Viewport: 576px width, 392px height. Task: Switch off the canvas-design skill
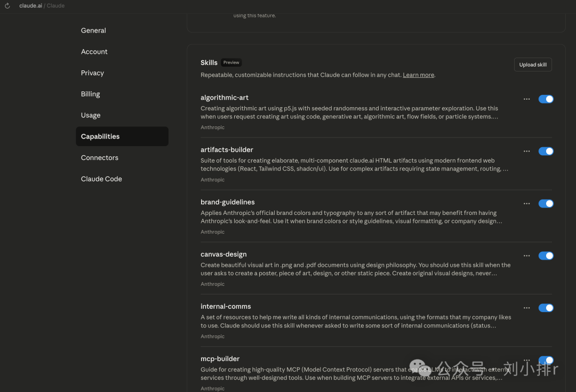(x=546, y=256)
